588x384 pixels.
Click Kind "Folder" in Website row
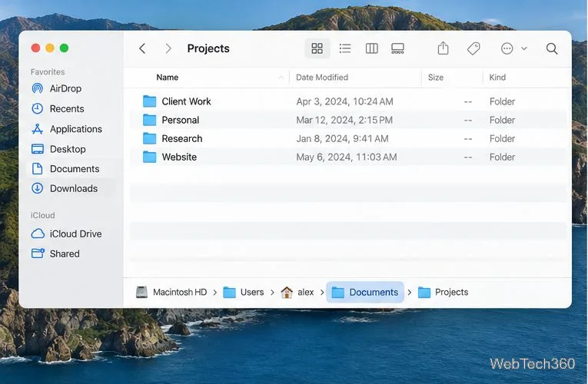click(x=502, y=157)
